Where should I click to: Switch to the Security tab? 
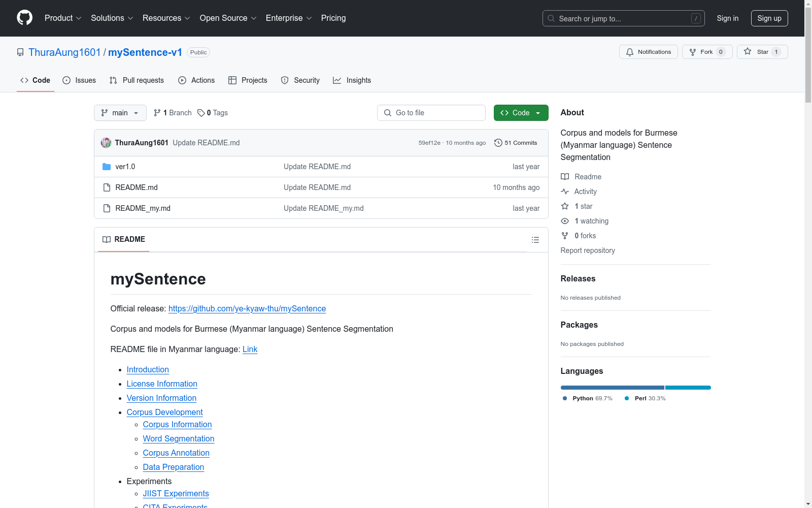(x=300, y=80)
